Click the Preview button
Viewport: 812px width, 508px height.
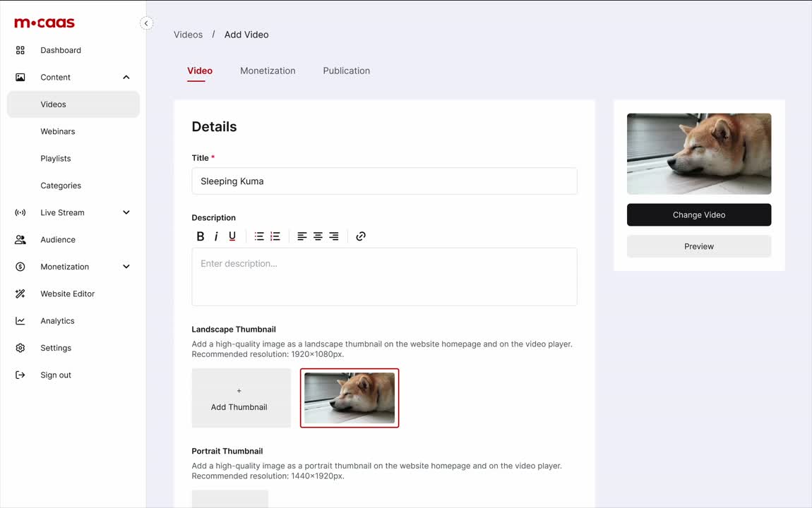click(698, 246)
